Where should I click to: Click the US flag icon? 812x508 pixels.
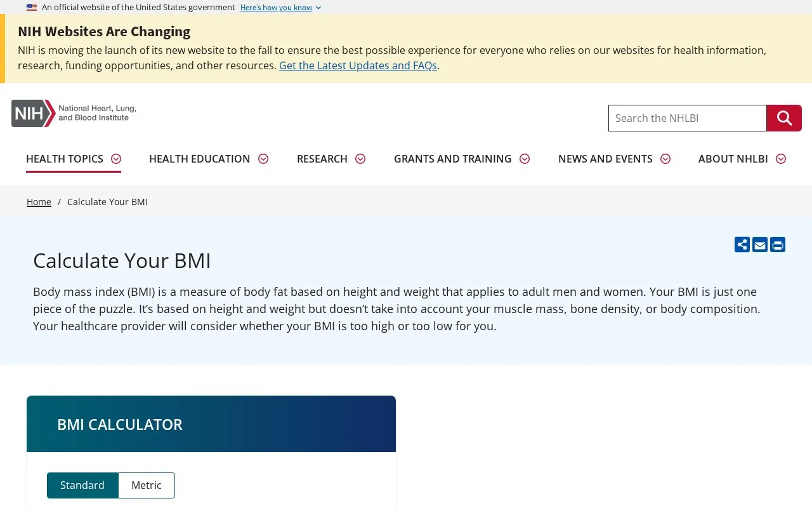[32, 8]
